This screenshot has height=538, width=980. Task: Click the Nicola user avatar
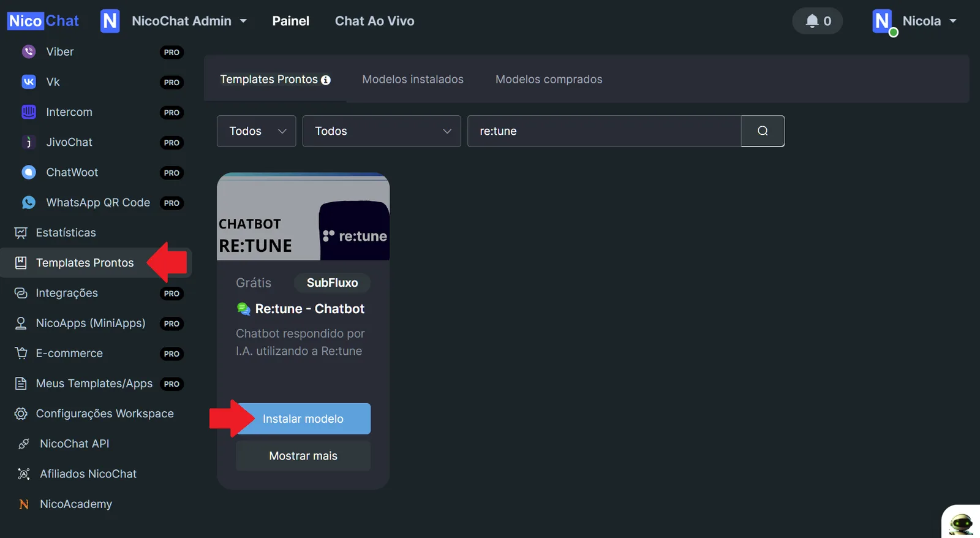pos(883,21)
